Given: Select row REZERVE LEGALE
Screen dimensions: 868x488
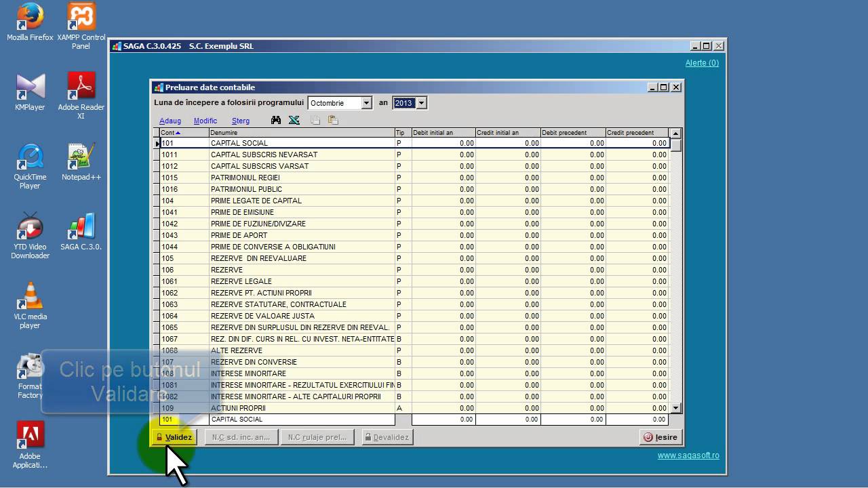Looking at the screenshot, I should (411, 281).
